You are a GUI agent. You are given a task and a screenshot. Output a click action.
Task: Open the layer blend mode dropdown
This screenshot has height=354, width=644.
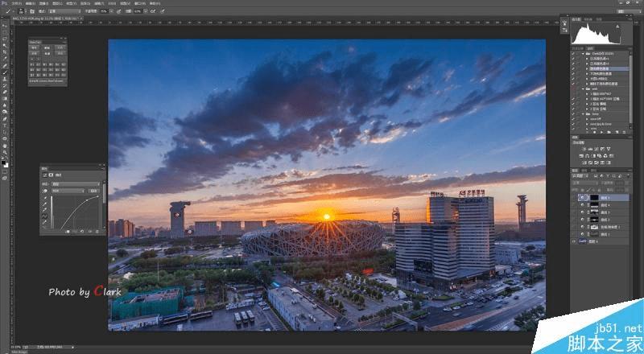[x=585, y=183]
